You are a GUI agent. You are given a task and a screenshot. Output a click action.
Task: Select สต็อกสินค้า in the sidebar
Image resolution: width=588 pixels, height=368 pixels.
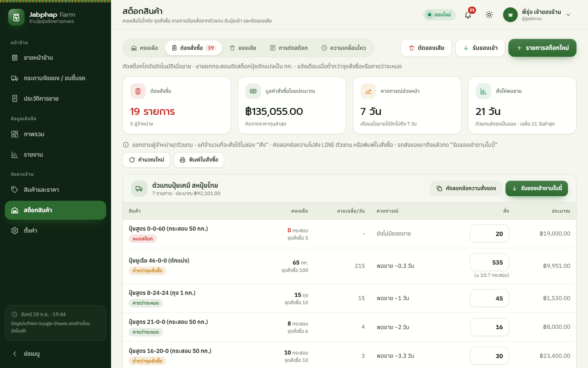tap(56, 210)
